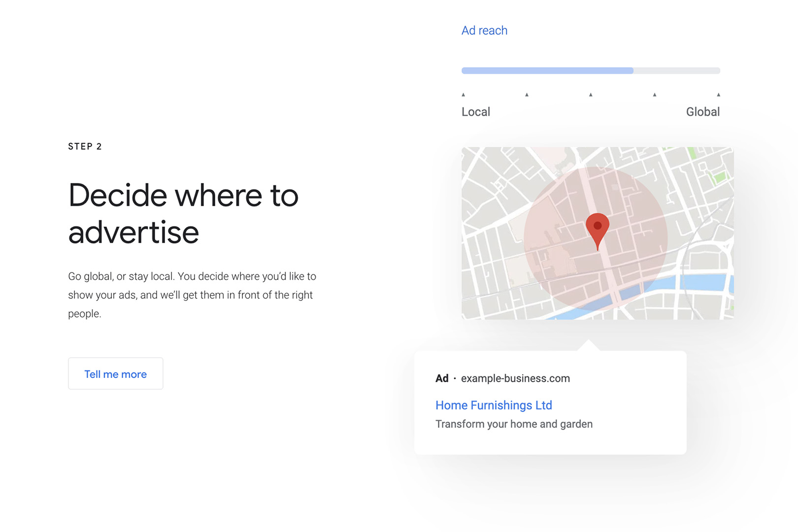This screenshot has width=798, height=532.
Task: Click the bold Ad badge in the ad card
Action: pyautogui.click(x=442, y=378)
